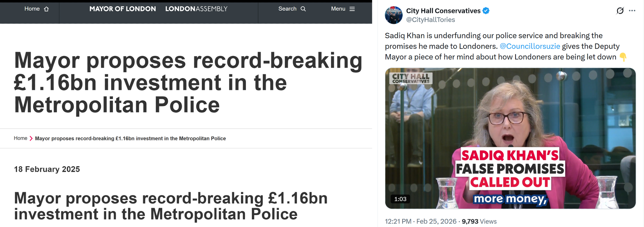This screenshot has height=227, width=644.
Task: Open the tweet's three-dot more options
Action: [x=632, y=11]
